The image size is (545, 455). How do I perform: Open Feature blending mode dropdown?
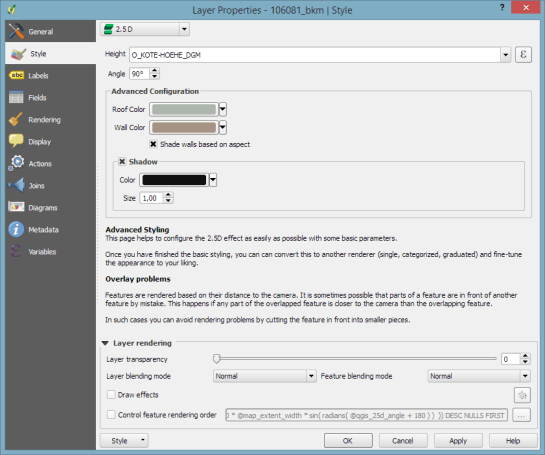pyautogui.click(x=479, y=376)
